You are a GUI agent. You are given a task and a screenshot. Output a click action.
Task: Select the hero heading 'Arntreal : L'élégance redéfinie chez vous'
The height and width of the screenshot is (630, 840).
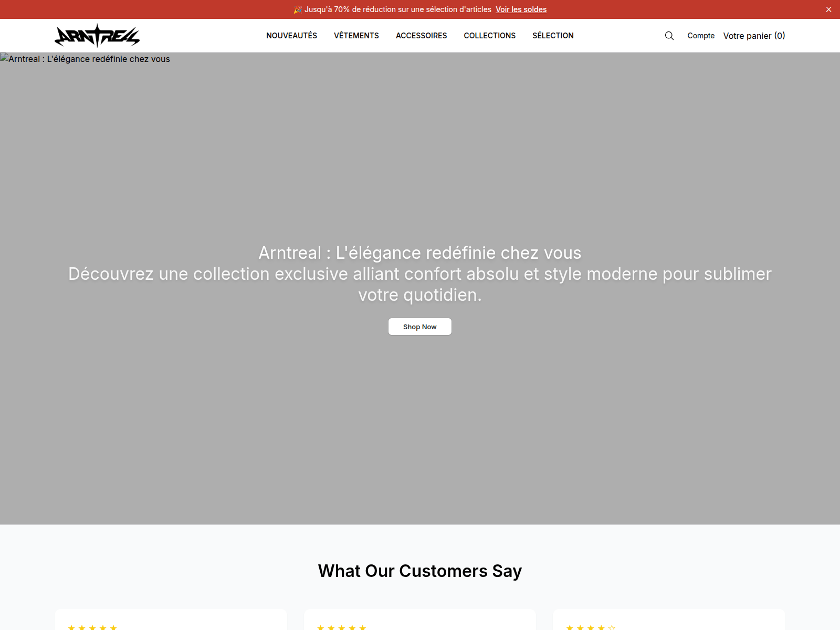click(420, 253)
